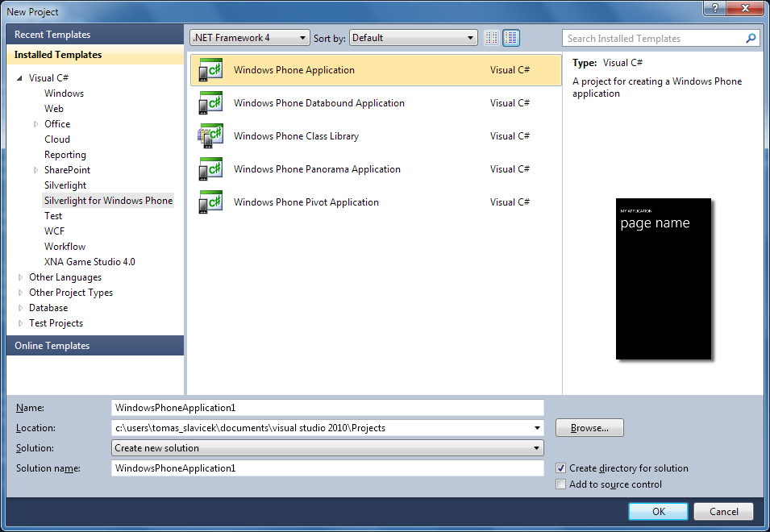
Task: Open the .NET Framework 4 dropdown
Action: [x=250, y=38]
